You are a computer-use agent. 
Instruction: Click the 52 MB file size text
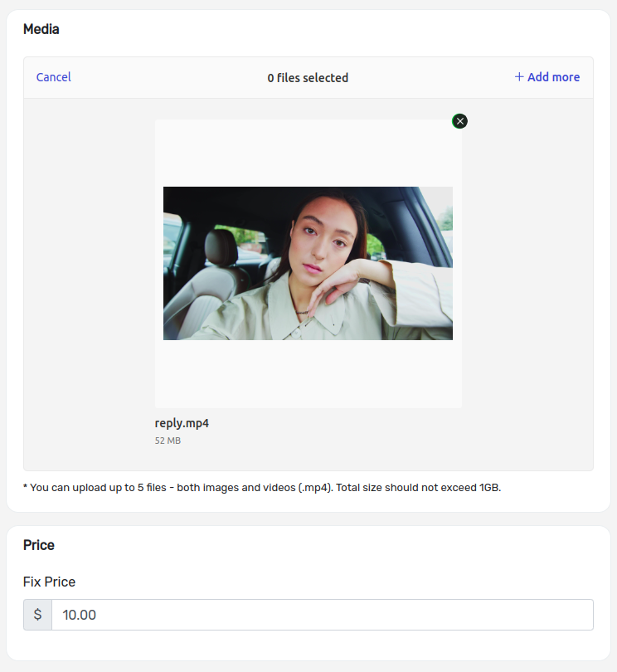[x=168, y=441]
